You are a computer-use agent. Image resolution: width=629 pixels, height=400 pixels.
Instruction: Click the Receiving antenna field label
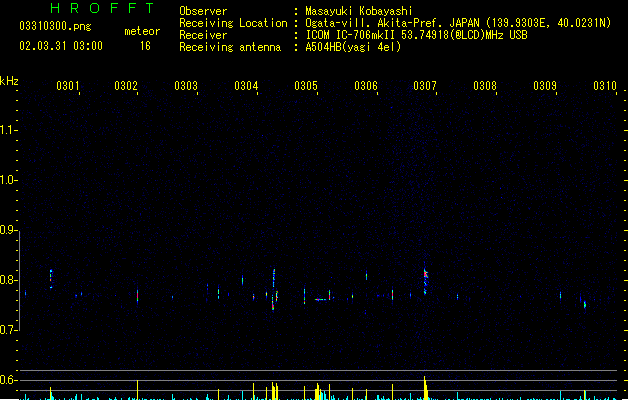tap(230, 47)
